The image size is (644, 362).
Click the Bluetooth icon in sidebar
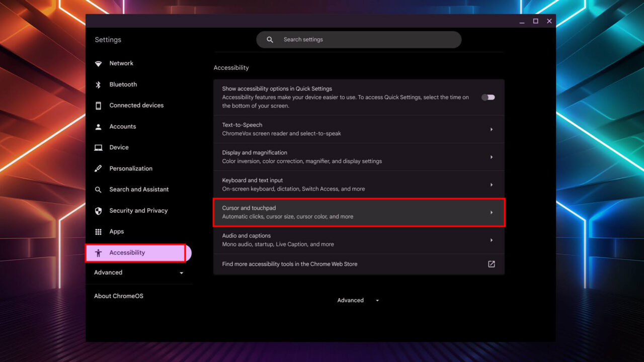click(x=99, y=84)
